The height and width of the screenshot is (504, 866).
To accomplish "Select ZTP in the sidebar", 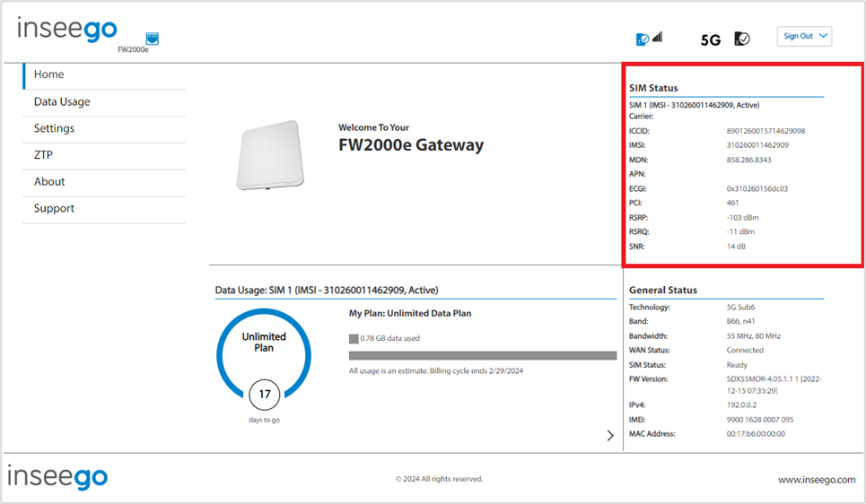I will point(104,155).
